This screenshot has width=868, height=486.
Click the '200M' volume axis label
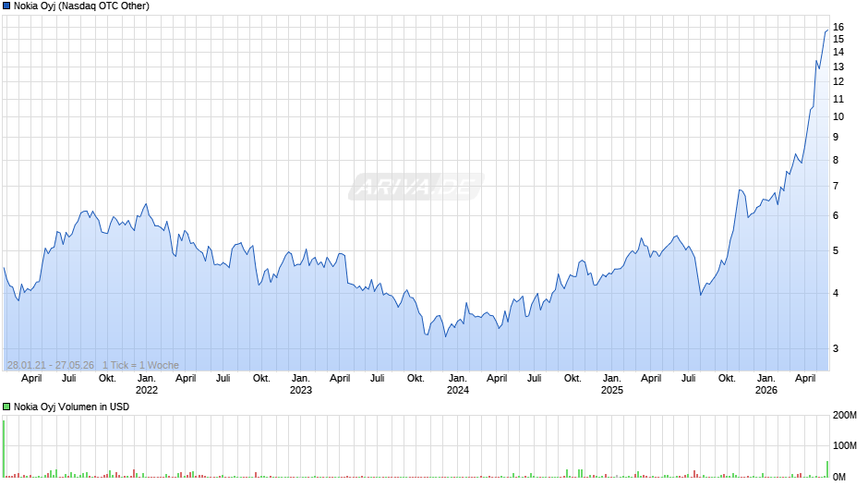coord(845,416)
